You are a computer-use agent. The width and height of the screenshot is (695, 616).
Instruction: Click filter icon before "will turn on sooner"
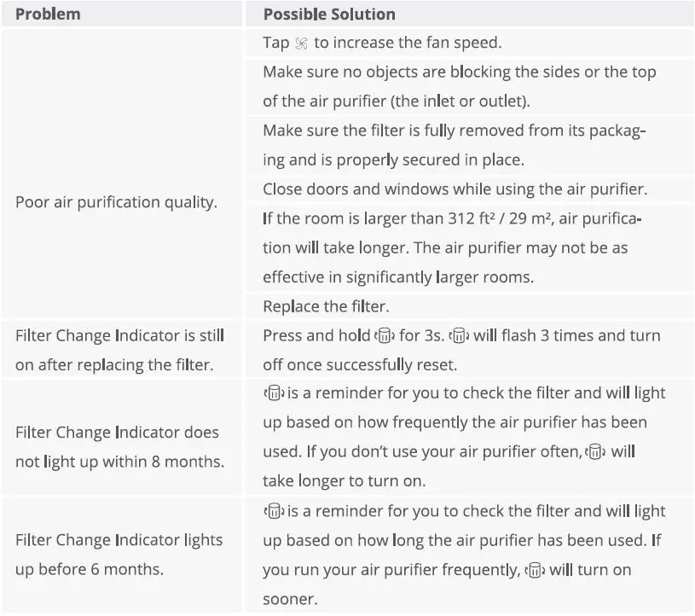[x=534, y=570]
